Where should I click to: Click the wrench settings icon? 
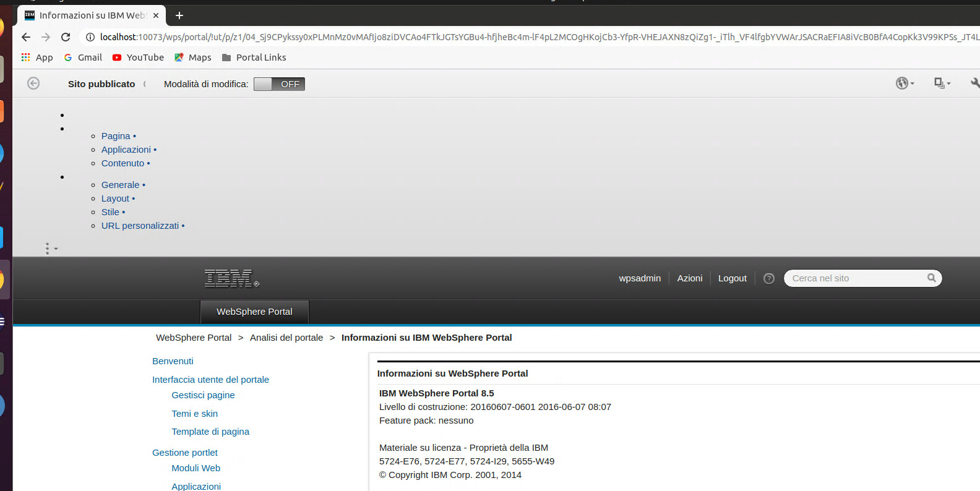click(x=975, y=83)
